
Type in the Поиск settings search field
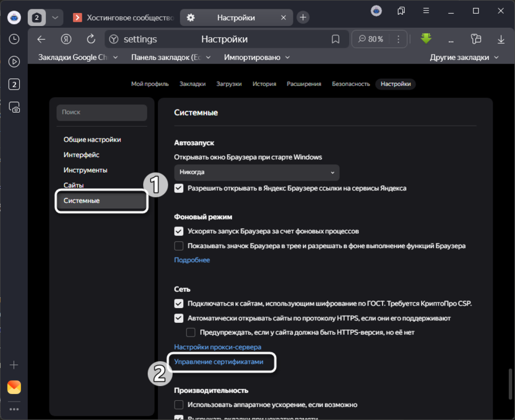pos(101,113)
